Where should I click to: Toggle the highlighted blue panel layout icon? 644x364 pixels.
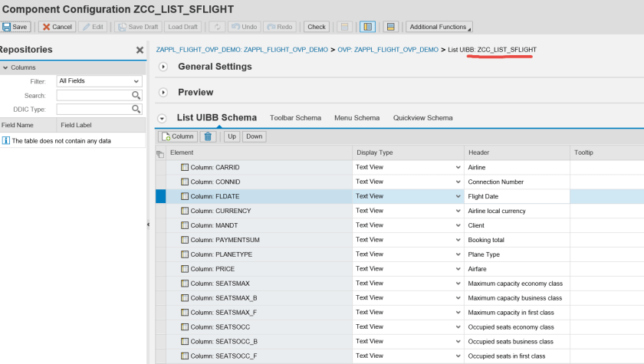(x=368, y=27)
